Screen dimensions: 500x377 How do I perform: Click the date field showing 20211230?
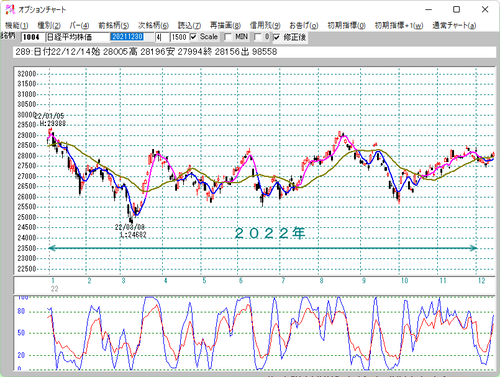132,37
